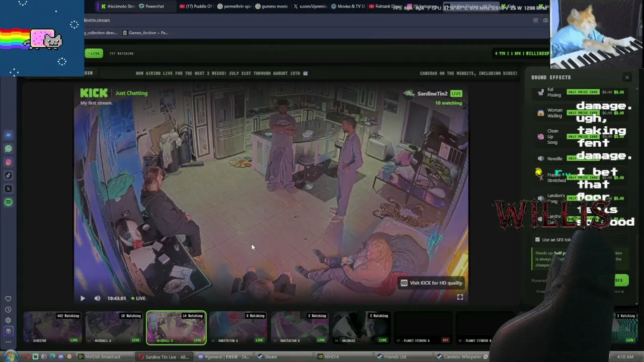The width and height of the screenshot is (644, 362).
Task: Switch to the gummo movie tab
Action: (272, 7)
